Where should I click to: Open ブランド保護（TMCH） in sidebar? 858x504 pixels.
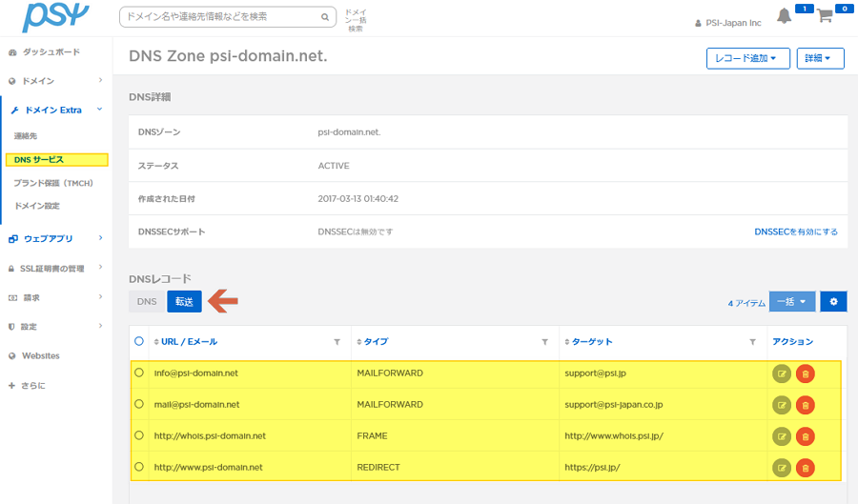tap(53, 183)
